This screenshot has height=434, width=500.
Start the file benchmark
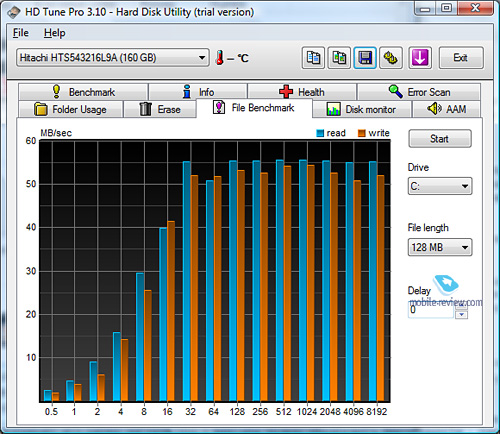440,139
